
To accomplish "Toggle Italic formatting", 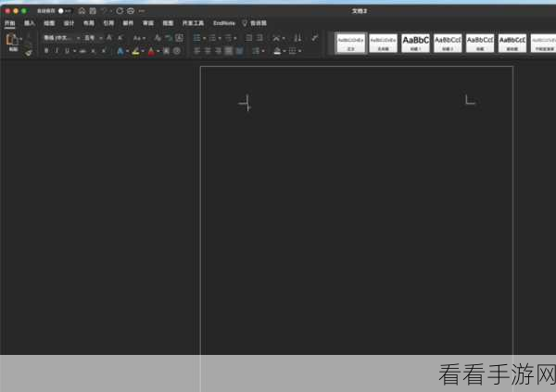I will click(57, 51).
